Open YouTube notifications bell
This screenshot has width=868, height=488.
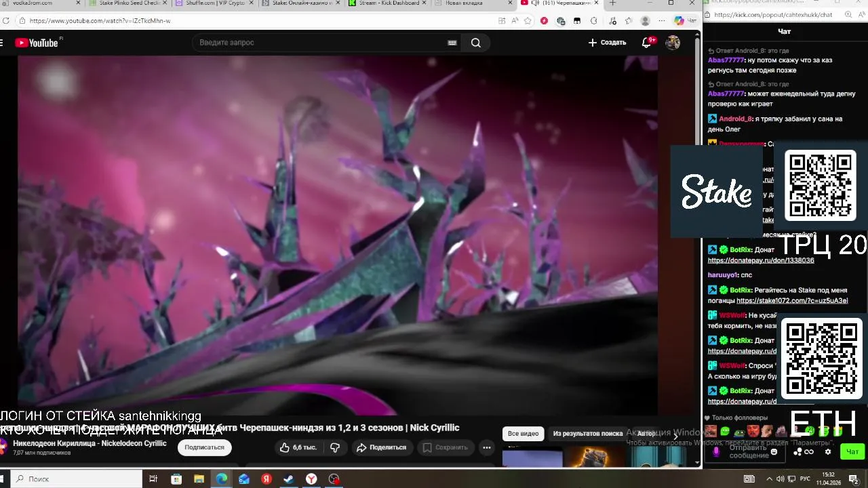648,43
